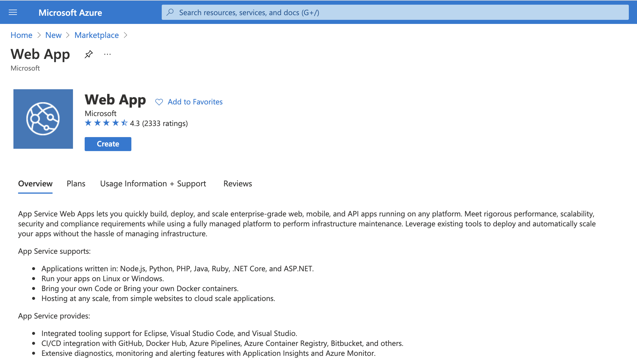Open the ellipsis options next to pin
637x364 pixels.
pyautogui.click(x=107, y=54)
